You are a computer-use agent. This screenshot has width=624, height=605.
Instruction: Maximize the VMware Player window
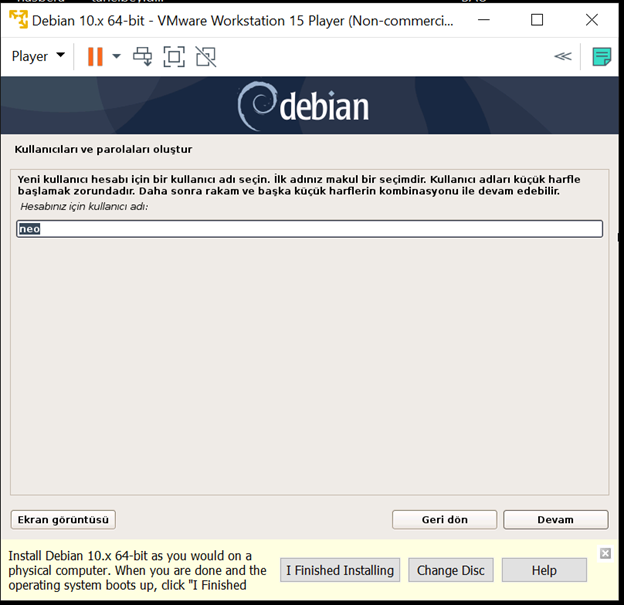pyautogui.click(x=537, y=20)
